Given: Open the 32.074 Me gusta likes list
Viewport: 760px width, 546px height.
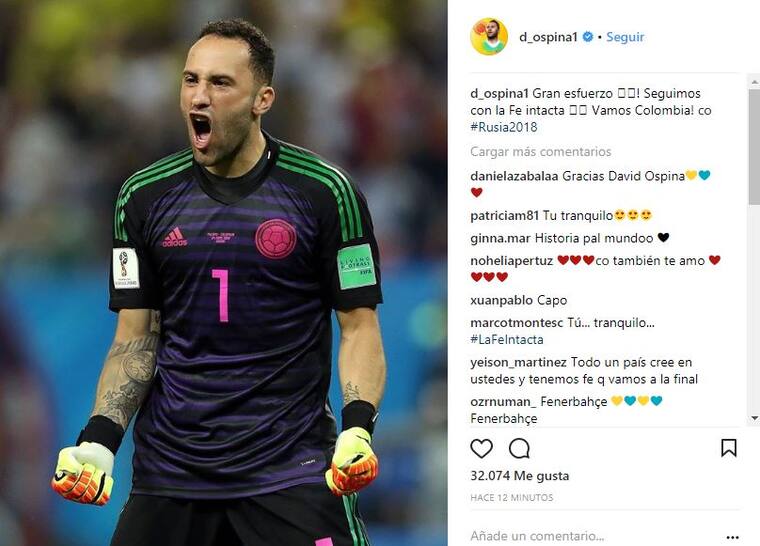Looking at the screenshot, I should [520, 476].
